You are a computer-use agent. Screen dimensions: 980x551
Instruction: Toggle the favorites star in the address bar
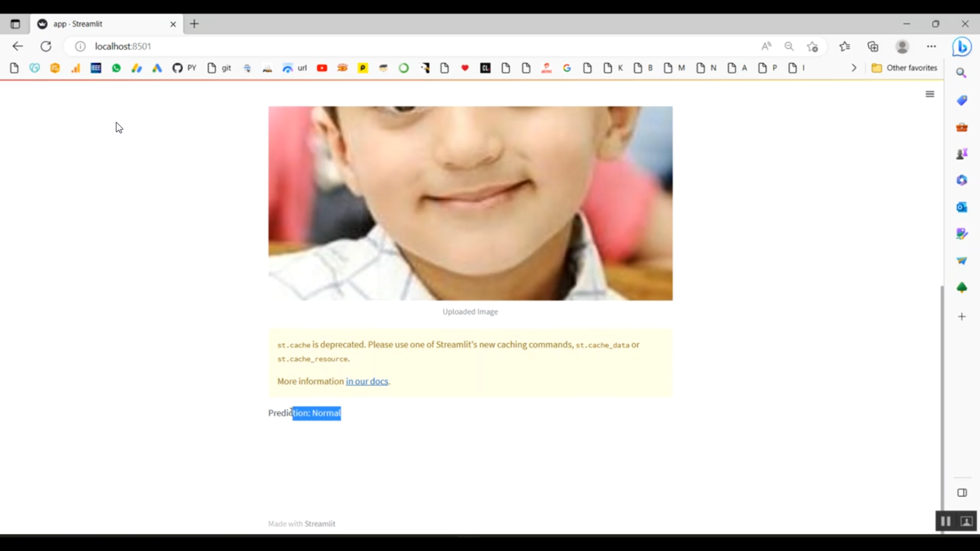[x=812, y=46]
